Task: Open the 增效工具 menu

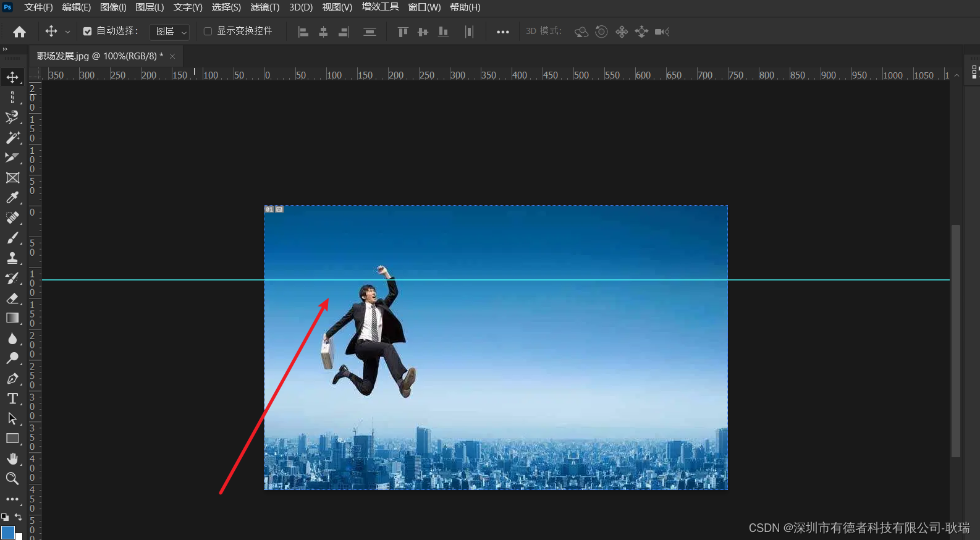Action: [x=381, y=7]
